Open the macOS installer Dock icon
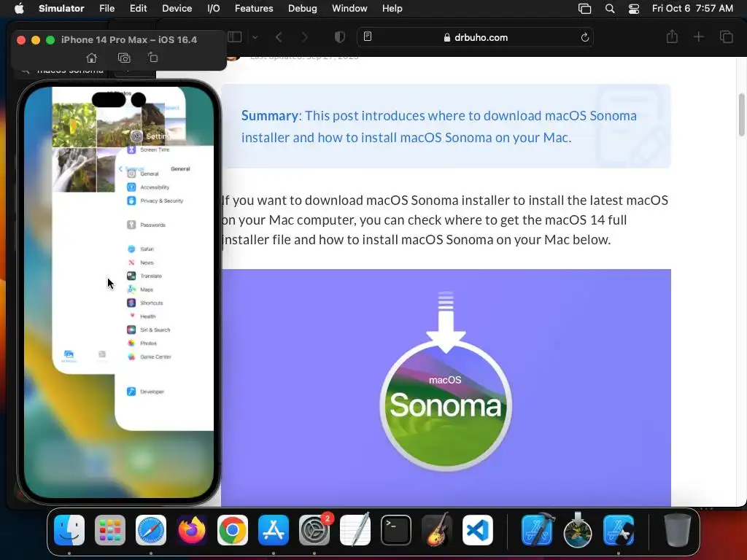This screenshot has width=747, height=560. click(x=578, y=529)
